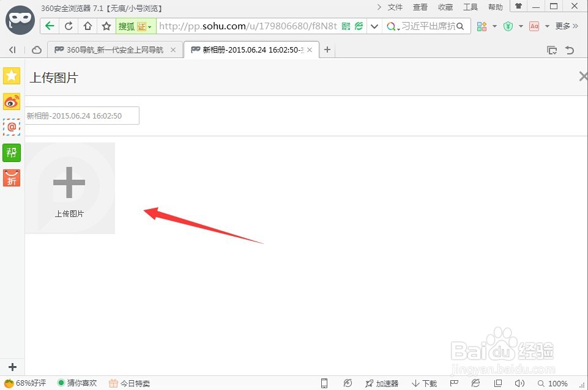The height and width of the screenshot is (390, 588).
Task: Open the sidebar Weibo icon
Action: pyautogui.click(x=12, y=101)
